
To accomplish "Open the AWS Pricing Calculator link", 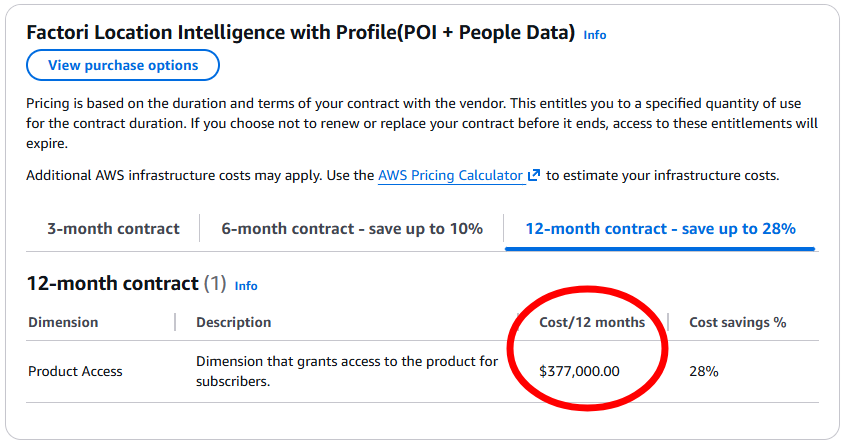I will click(x=451, y=175).
